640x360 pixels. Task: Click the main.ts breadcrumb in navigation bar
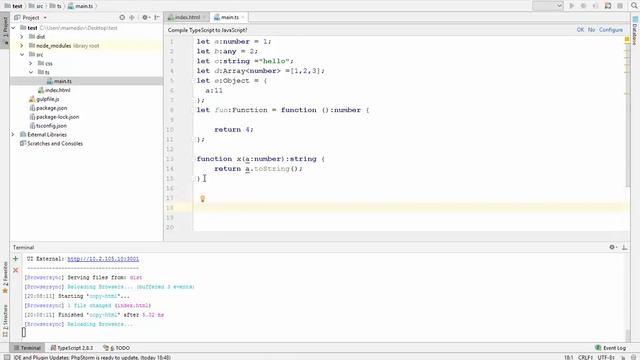[x=80, y=6]
